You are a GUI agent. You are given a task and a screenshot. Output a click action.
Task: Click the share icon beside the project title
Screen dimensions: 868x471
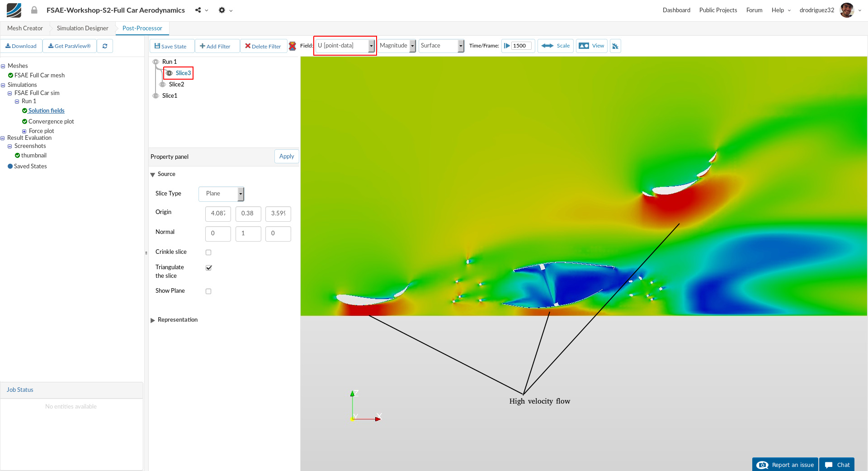[x=198, y=10]
